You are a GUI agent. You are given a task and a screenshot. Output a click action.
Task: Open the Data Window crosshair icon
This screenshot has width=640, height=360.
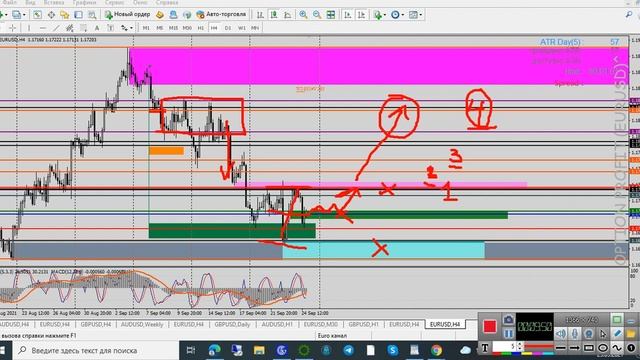click(51, 15)
